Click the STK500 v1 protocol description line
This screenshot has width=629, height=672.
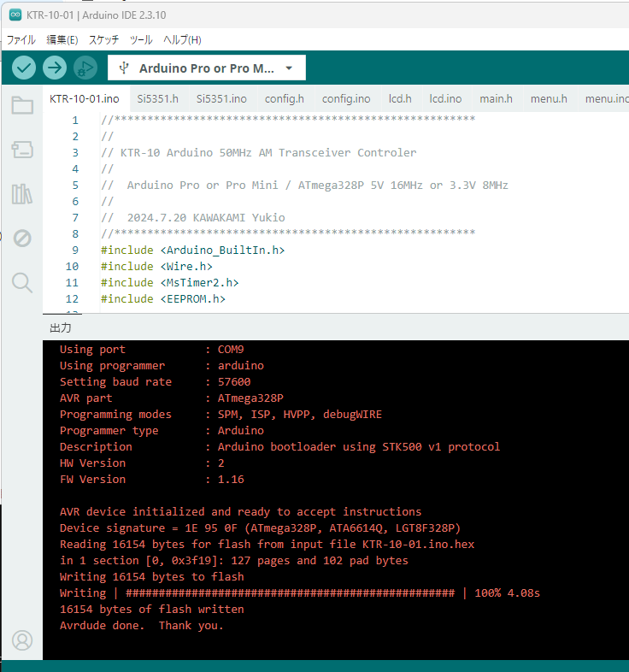pos(279,447)
